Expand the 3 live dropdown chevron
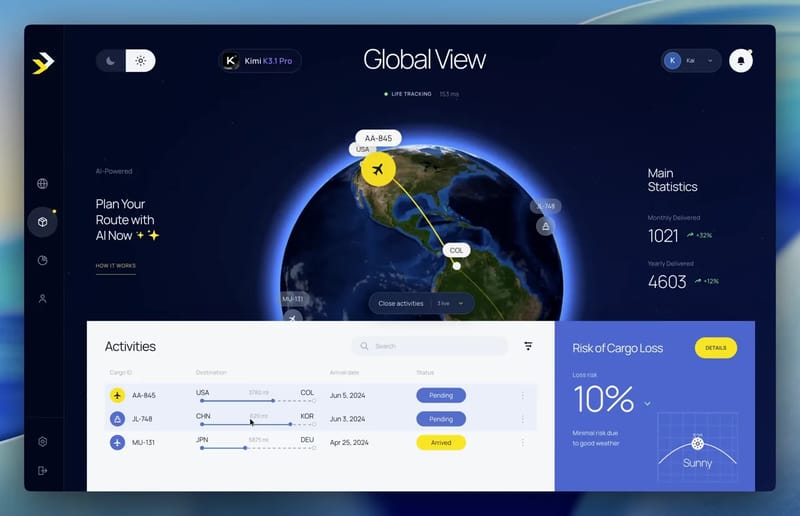800x516 pixels. [461, 303]
